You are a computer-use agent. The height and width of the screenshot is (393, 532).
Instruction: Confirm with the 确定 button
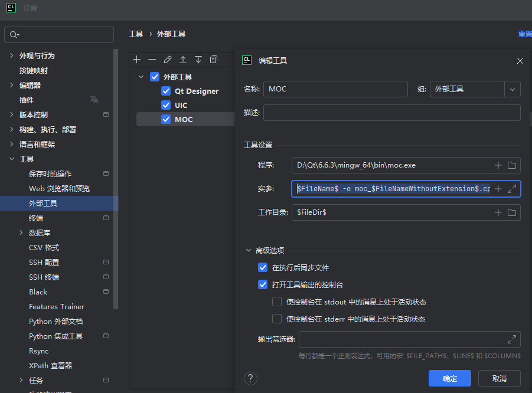click(x=449, y=378)
